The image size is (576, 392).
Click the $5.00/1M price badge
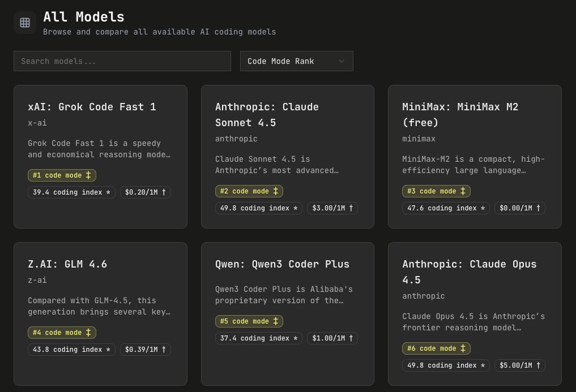(520, 365)
